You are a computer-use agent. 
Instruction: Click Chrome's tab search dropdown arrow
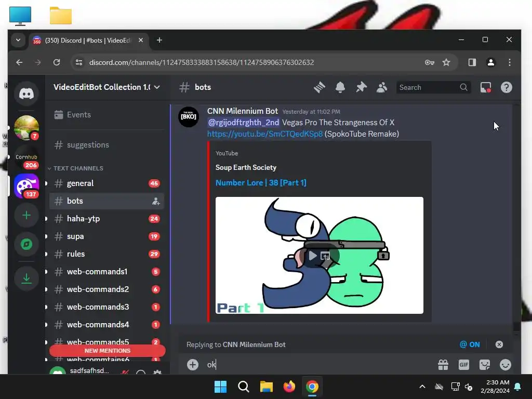click(18, 40)
